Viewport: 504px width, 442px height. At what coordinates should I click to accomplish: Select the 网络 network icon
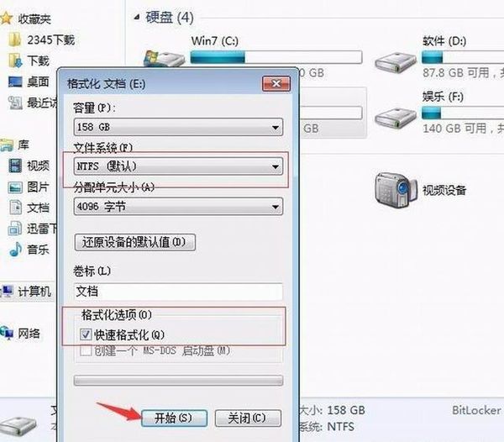(x=7, y=333)
